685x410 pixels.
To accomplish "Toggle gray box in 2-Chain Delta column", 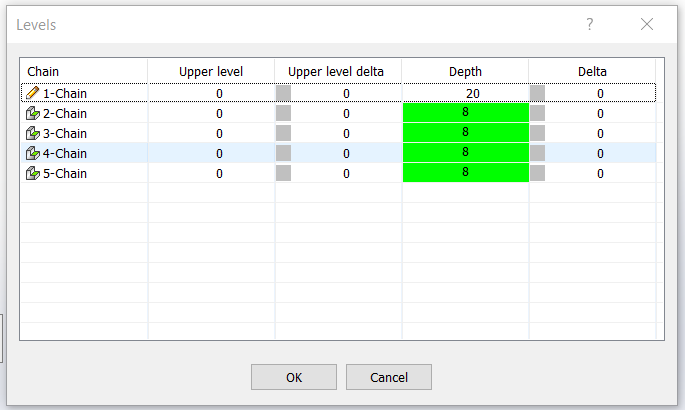I will 538,113.
